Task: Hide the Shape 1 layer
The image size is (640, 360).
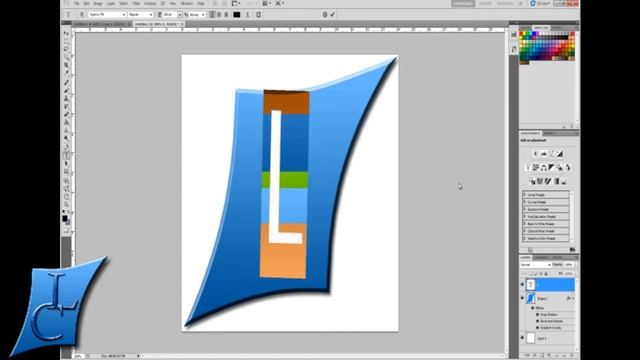Action: click(x=522, y=298)
